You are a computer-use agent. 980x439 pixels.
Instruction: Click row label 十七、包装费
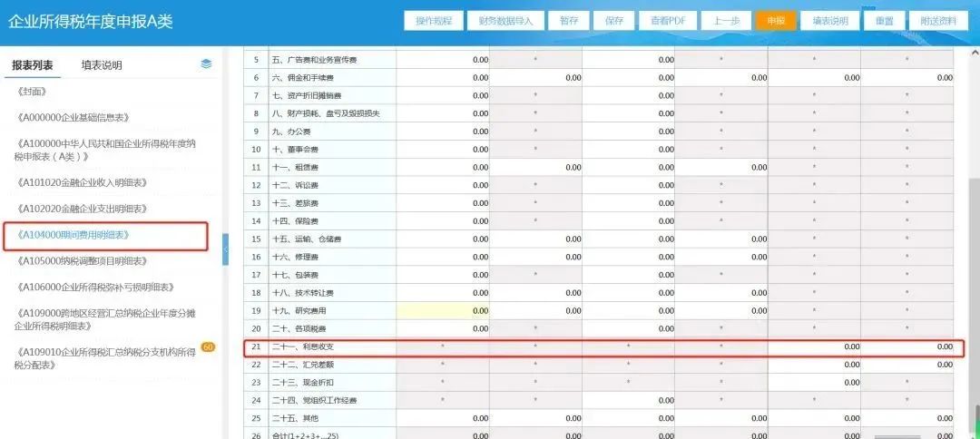[295, 275]
